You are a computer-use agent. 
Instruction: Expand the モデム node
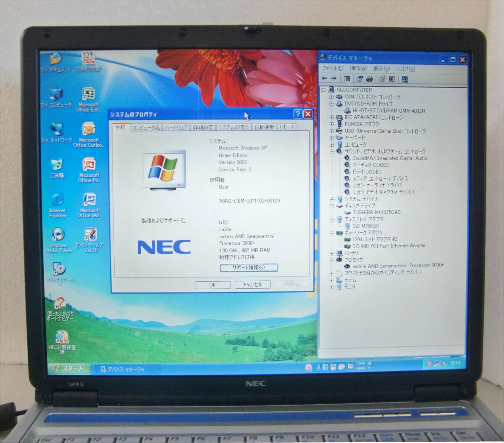[331, 280]
